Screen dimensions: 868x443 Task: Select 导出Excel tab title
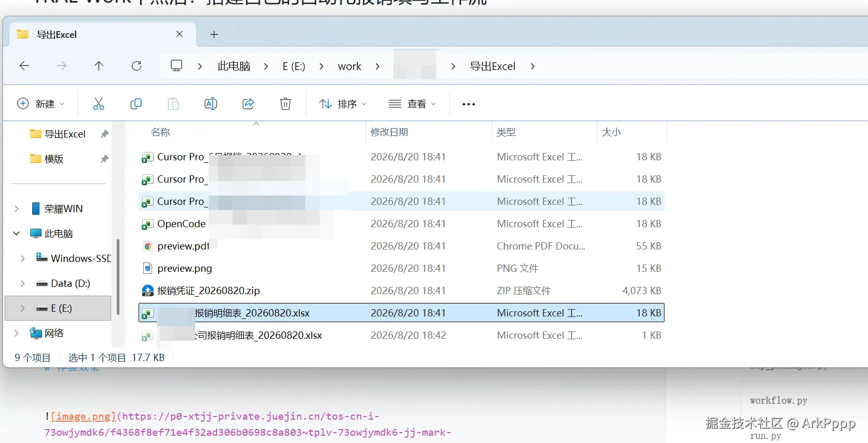click(x=57, y=35)
